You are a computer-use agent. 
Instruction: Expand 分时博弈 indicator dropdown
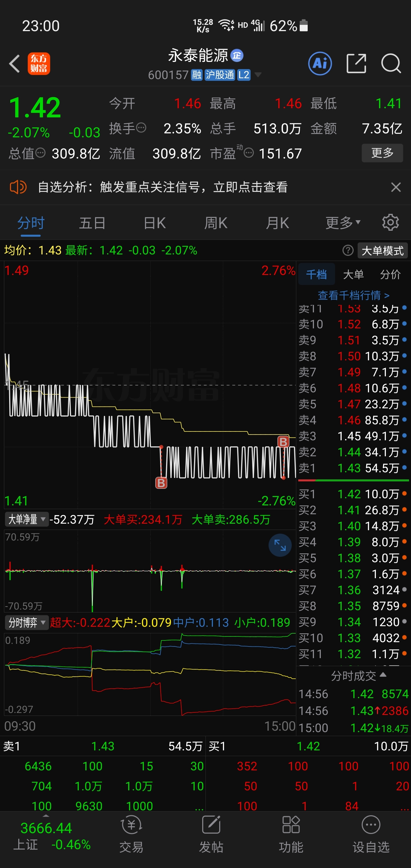point(26,622)
